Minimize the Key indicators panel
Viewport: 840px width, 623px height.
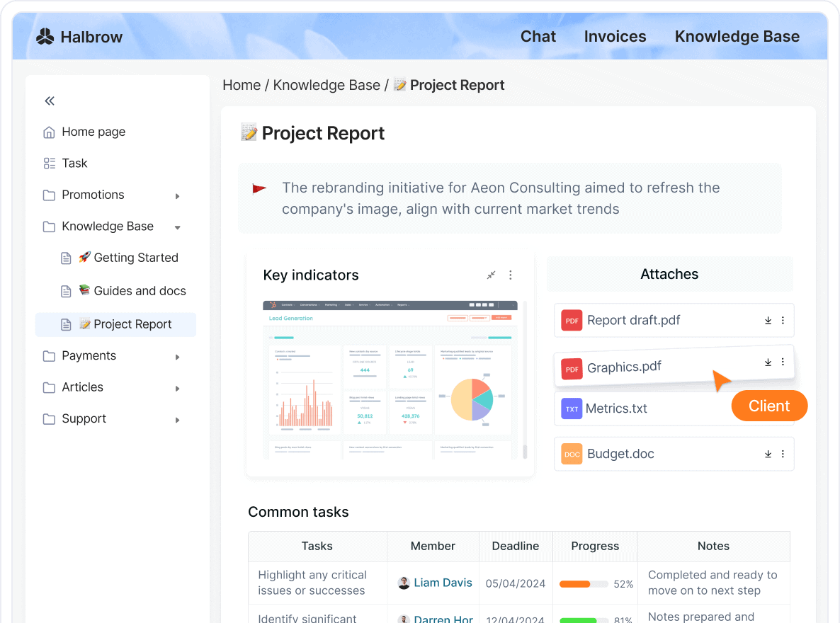click(x=491, y=275)
